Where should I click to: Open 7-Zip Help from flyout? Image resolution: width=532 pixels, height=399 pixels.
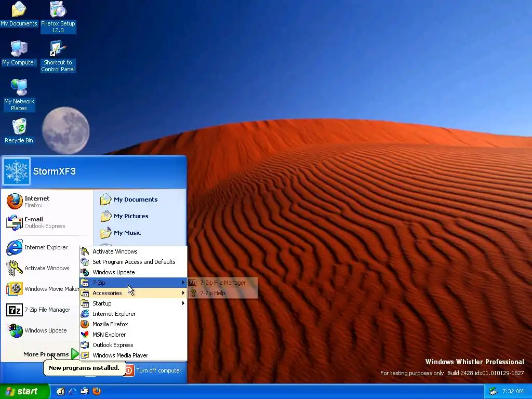(222, 293)
